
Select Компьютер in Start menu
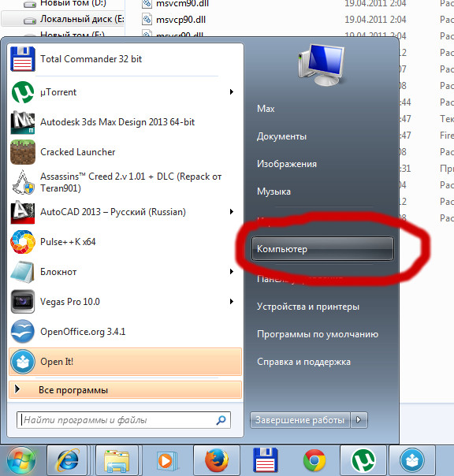pos(322,249)
